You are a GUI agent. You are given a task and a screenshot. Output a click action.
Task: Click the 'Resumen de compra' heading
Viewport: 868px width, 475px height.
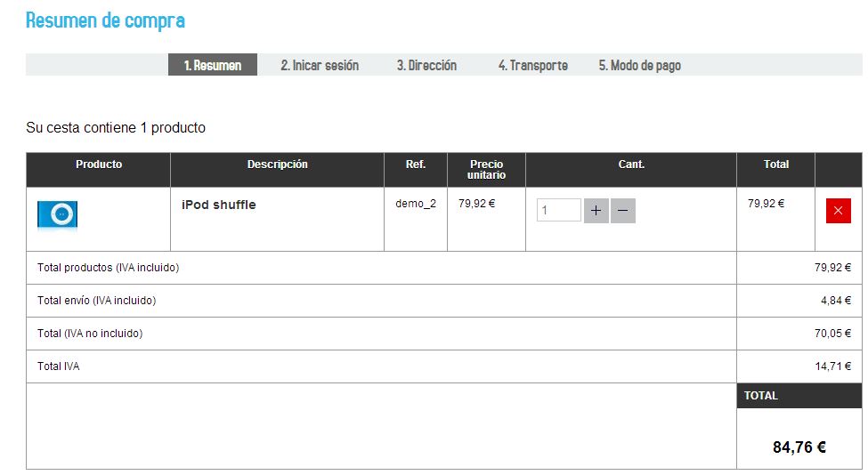tap(105, 20)
